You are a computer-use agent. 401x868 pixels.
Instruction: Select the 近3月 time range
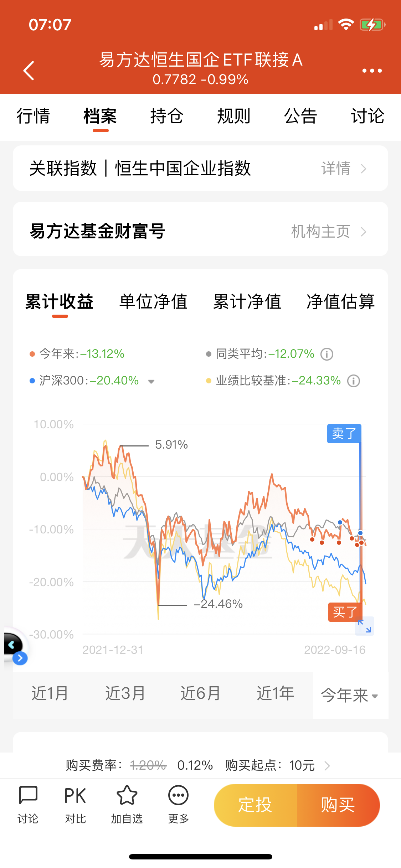pos(125,693)
